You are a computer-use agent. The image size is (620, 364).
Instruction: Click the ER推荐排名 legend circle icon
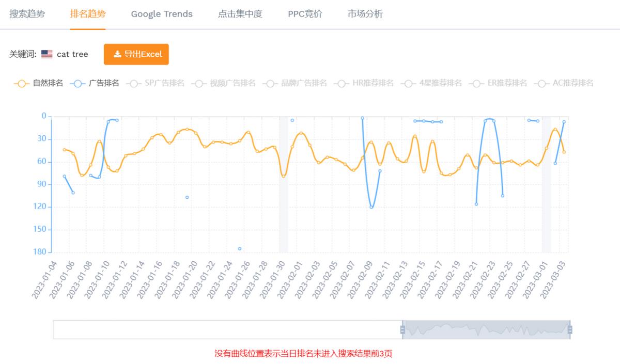[475, 83]
